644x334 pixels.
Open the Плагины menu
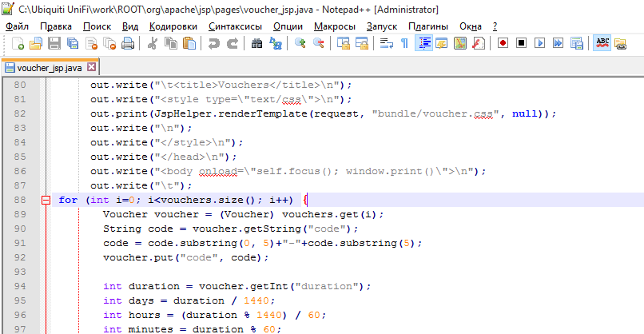coord(428,26)
